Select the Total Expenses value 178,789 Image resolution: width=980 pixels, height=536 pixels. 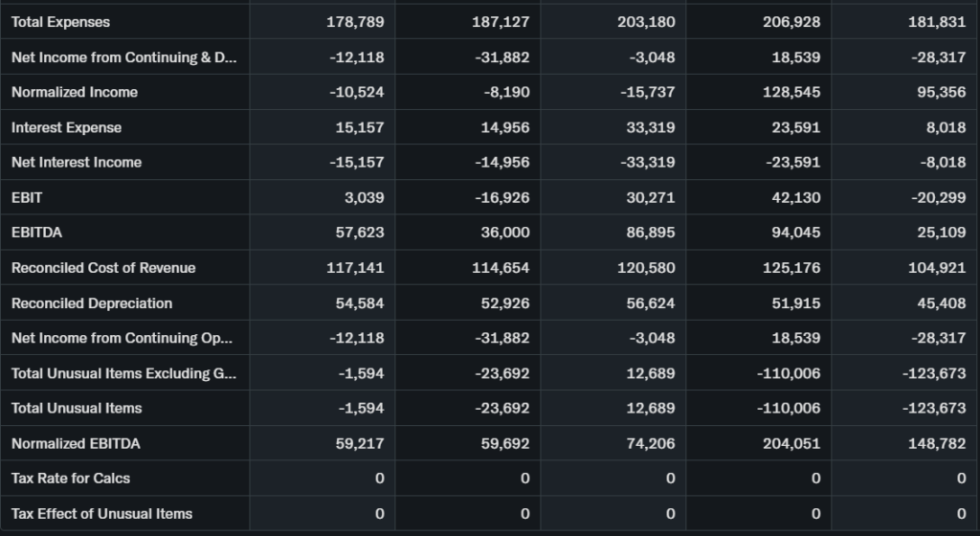pyautogui.click(x=355, y=22)
